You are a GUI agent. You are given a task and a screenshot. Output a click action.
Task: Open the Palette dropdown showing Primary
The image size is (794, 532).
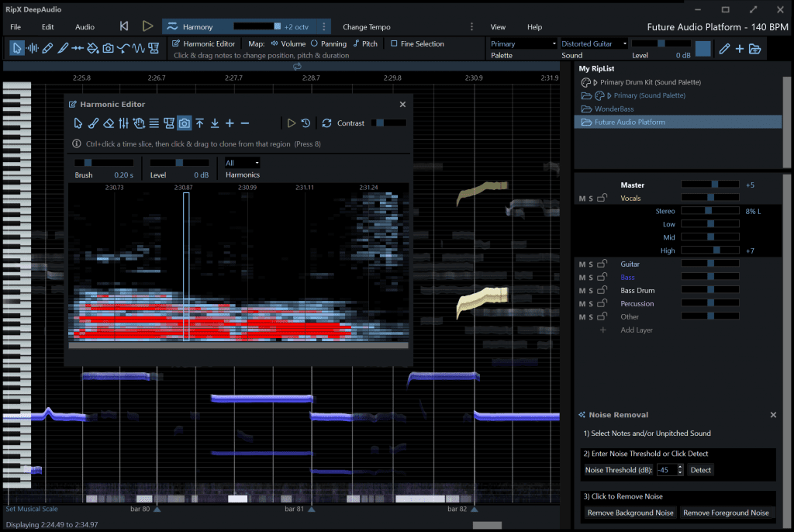click(523, 44)
